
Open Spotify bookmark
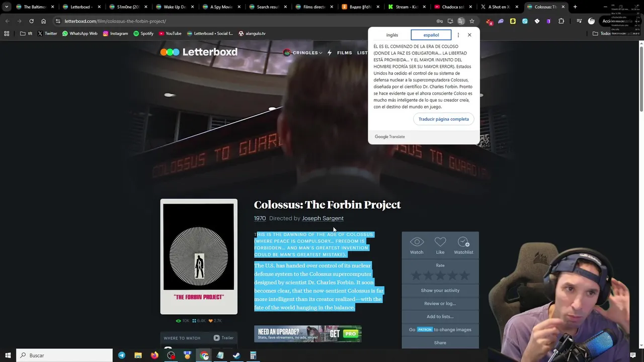click(143, 33)
